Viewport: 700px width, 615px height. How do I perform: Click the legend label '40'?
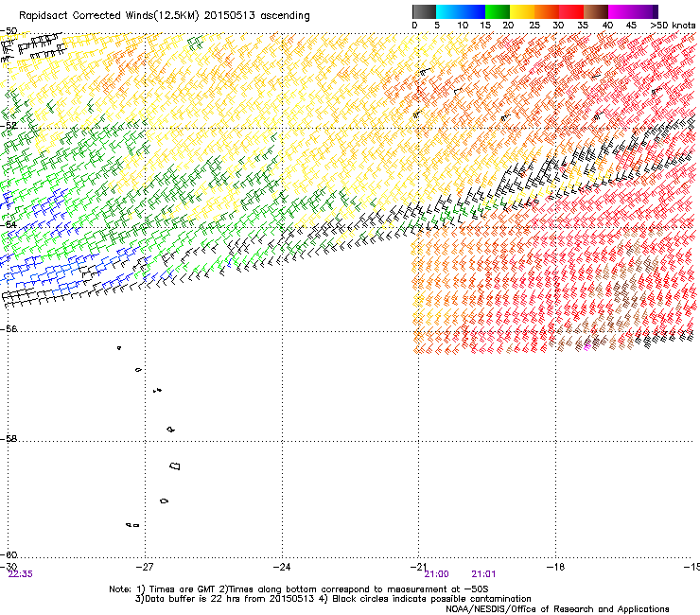[x=607, y=26]
